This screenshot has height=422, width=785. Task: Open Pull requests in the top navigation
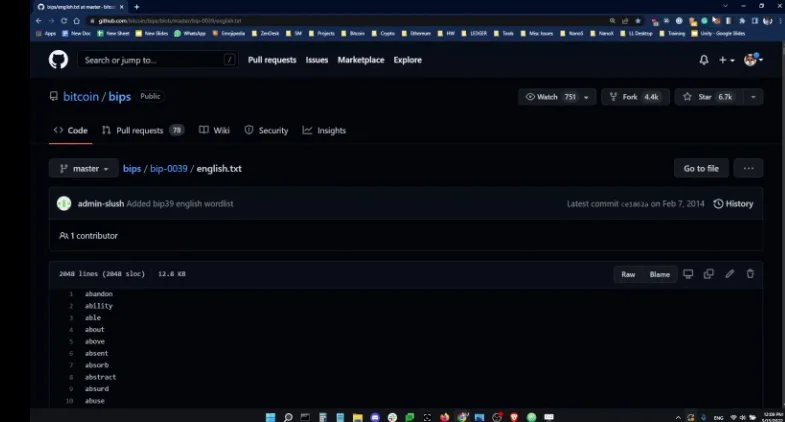pos(272,60)
